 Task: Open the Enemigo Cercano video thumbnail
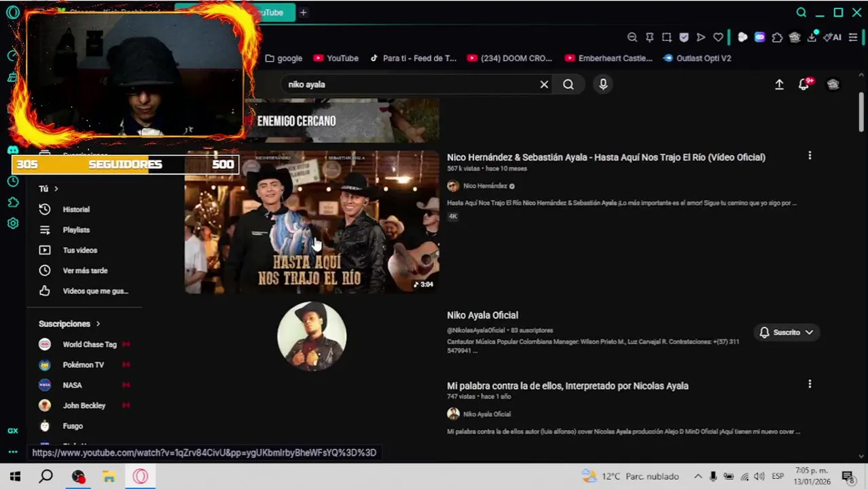[342, 120]
